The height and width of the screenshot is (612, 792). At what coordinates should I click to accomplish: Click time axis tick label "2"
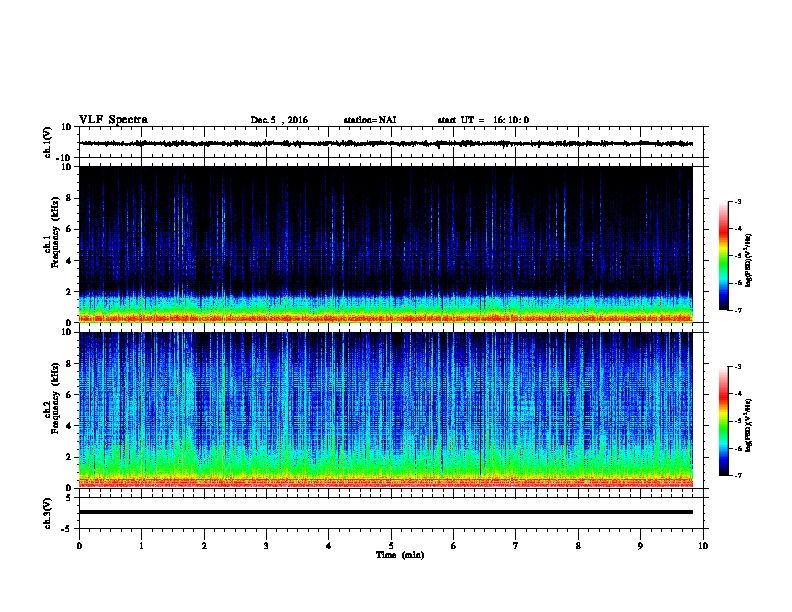coord(204,545)
